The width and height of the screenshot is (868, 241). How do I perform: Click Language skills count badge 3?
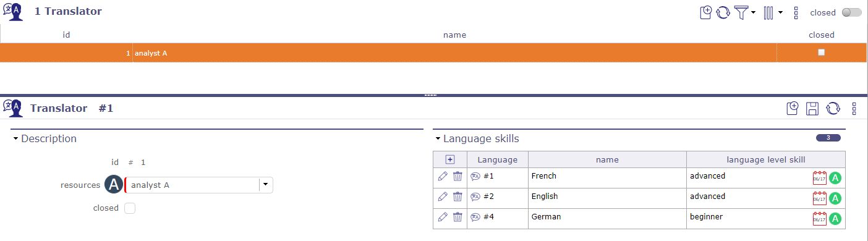point(828,138)
